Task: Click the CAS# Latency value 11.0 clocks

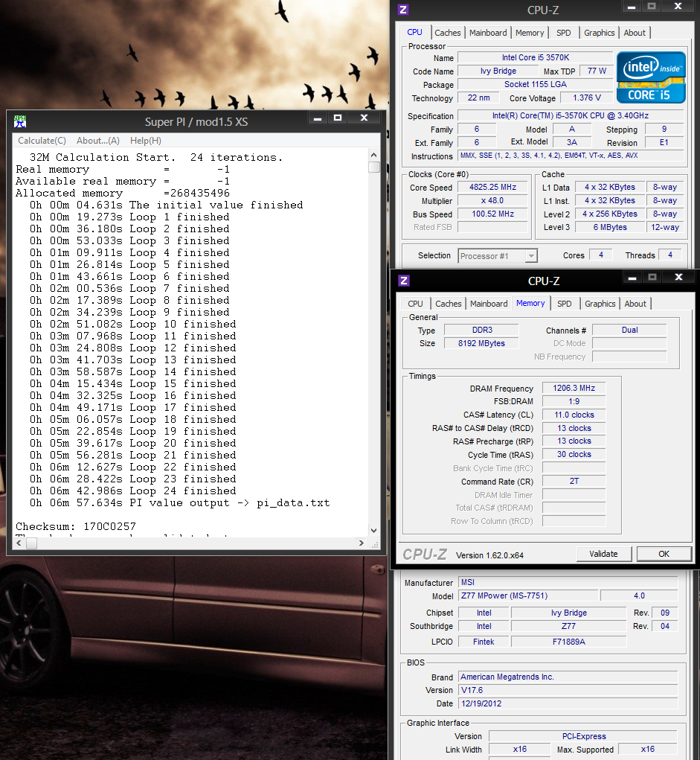Action: tap(574, 415)
